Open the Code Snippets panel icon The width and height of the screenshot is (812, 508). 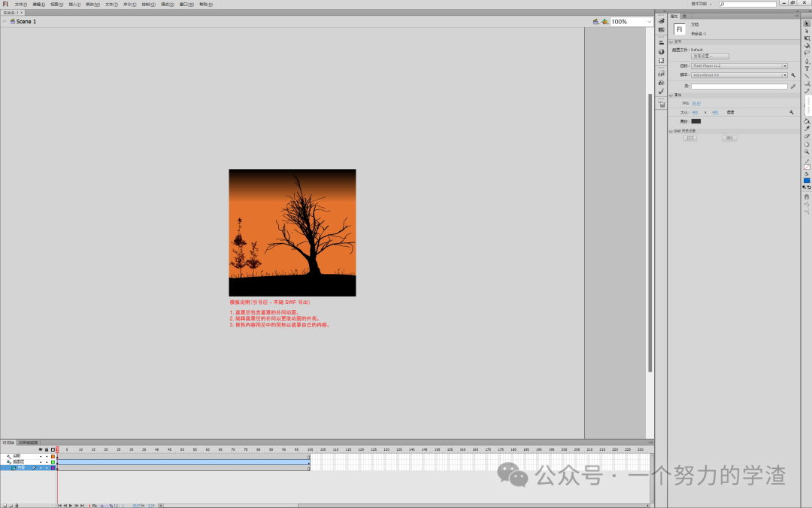(662, 74)
